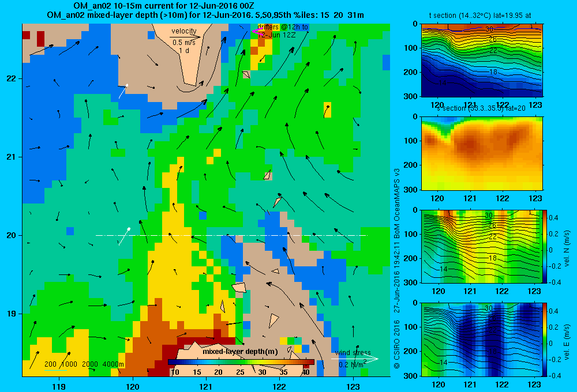The width and height of the screenshot is (577, 392).
Task: Click the magenta drifter arrow marker
Action: pyautogui.click(x=257, y=31)
